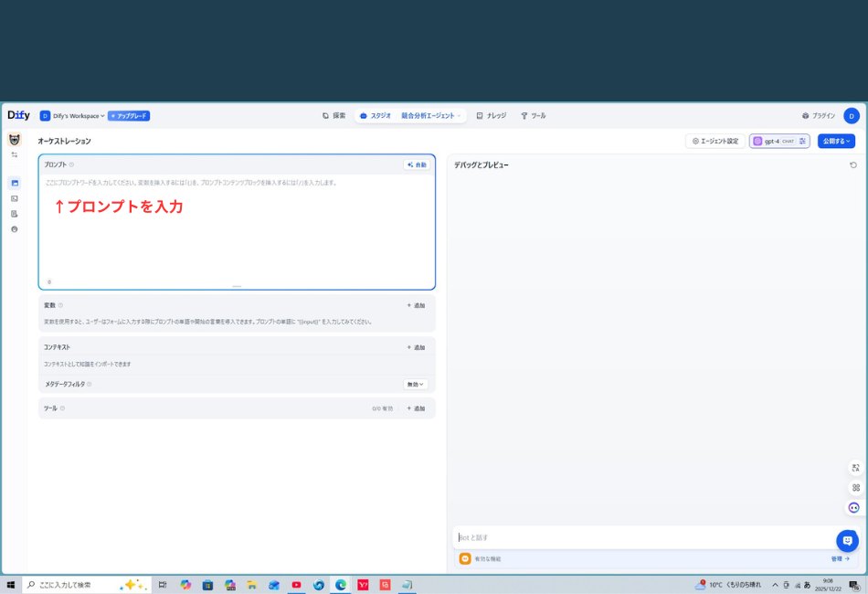Click the refresh icon in Debug and Preview

tap(852, 165)
